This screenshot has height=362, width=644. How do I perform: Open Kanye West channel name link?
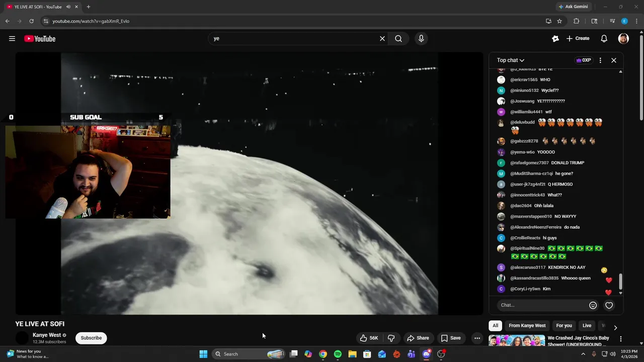[x=47, y=335]
